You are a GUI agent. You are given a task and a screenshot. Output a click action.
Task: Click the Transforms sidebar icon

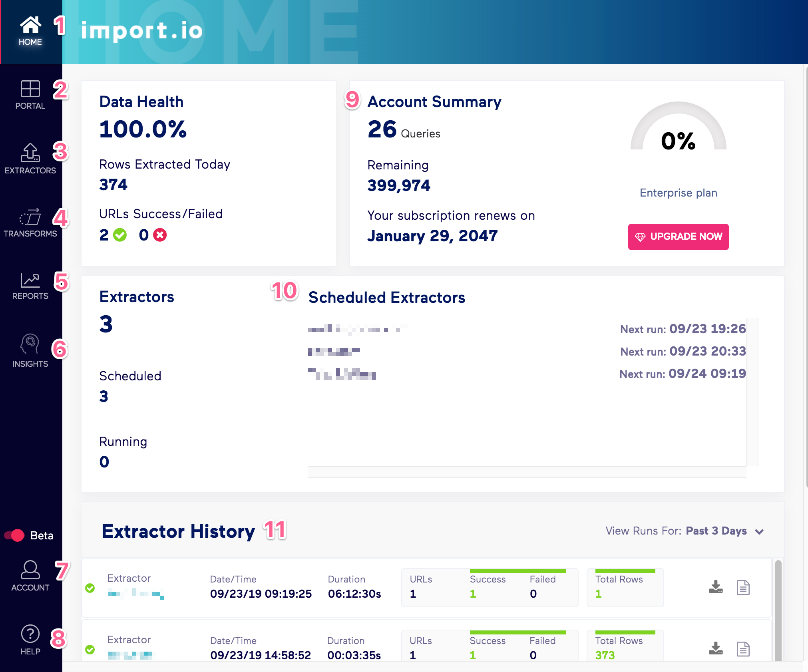(x=30, y=217)
